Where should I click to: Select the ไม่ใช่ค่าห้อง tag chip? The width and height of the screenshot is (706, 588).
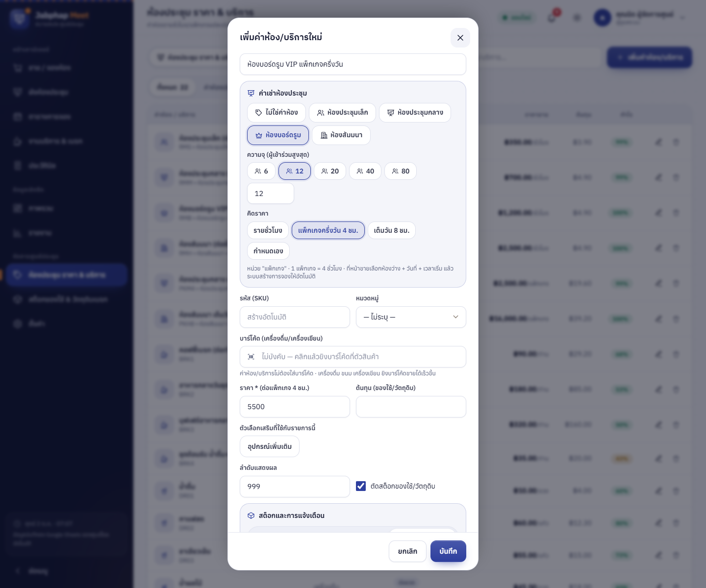[x=277, y=113]
